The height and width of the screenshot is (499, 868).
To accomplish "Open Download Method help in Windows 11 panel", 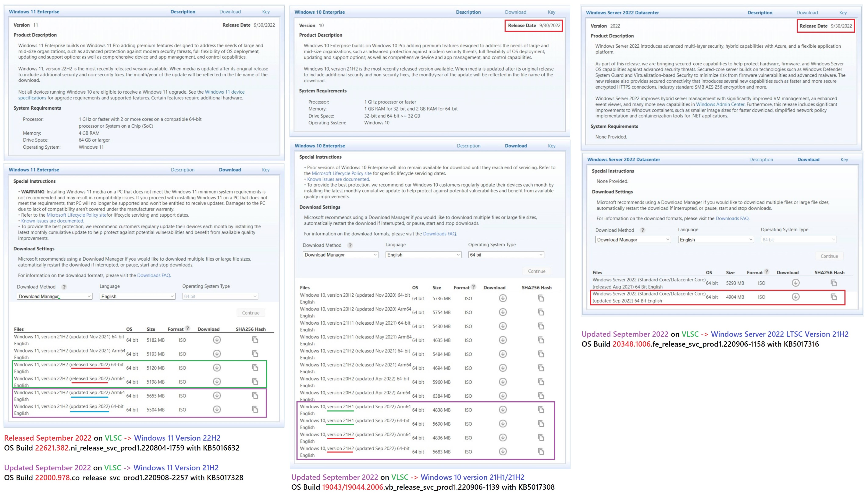I will pos(64,287).
